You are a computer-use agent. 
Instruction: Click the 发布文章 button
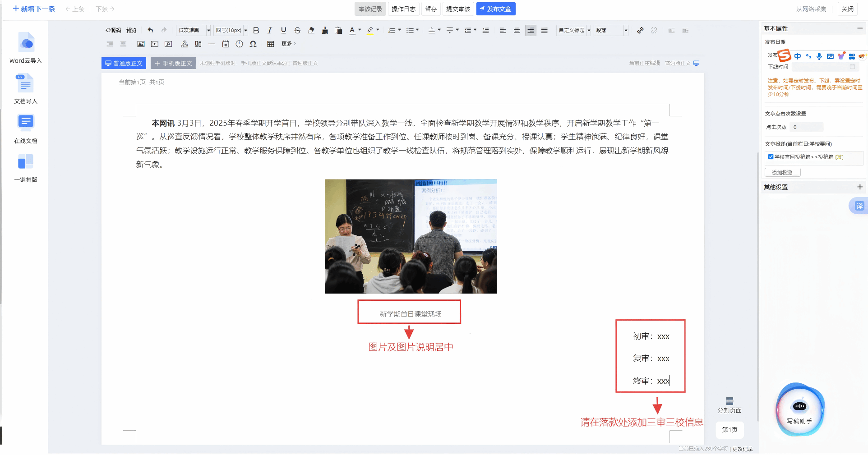(495, 9)
